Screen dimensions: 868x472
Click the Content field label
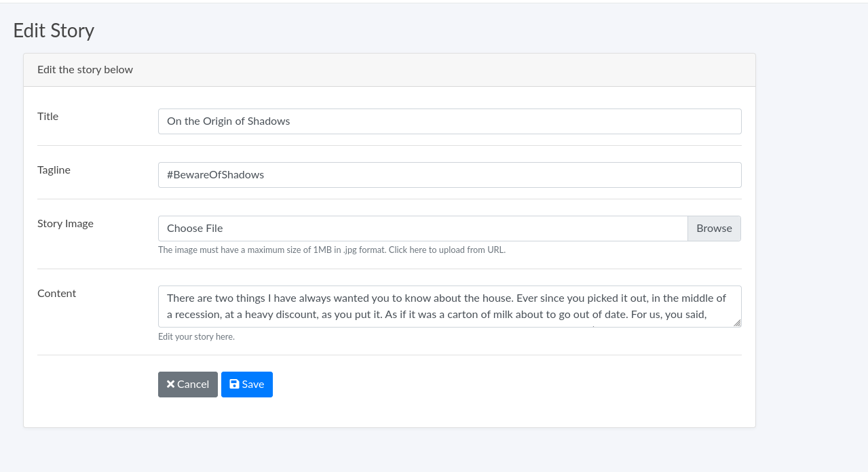56,294
